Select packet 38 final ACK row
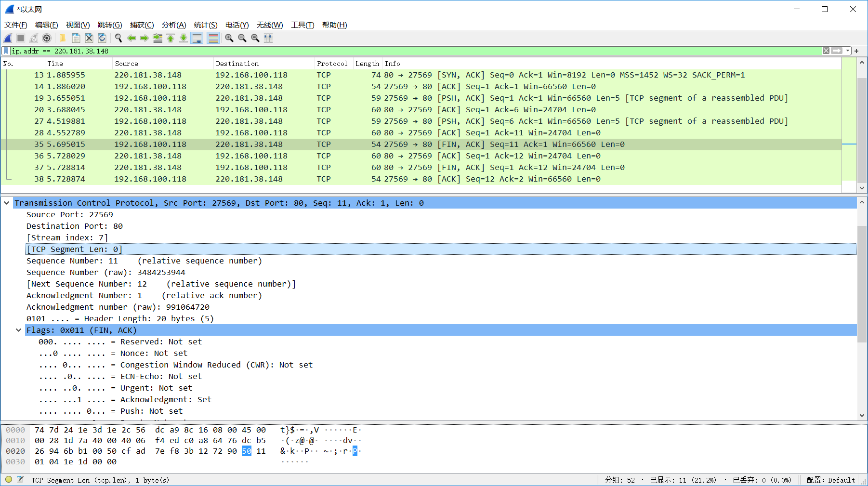Viewport: 868px width, 486px height. pyautogui.click(x=421, y=179)
